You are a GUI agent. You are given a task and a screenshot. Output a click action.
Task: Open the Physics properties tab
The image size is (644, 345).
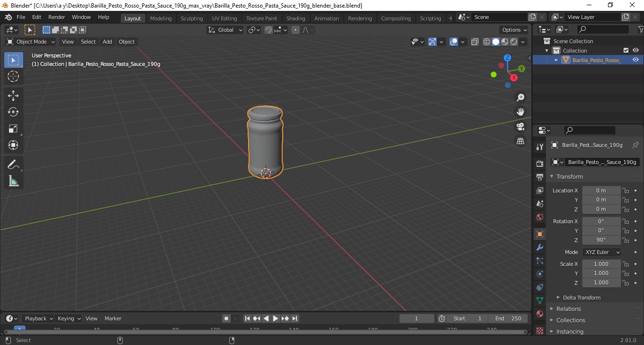coord(539,274)
